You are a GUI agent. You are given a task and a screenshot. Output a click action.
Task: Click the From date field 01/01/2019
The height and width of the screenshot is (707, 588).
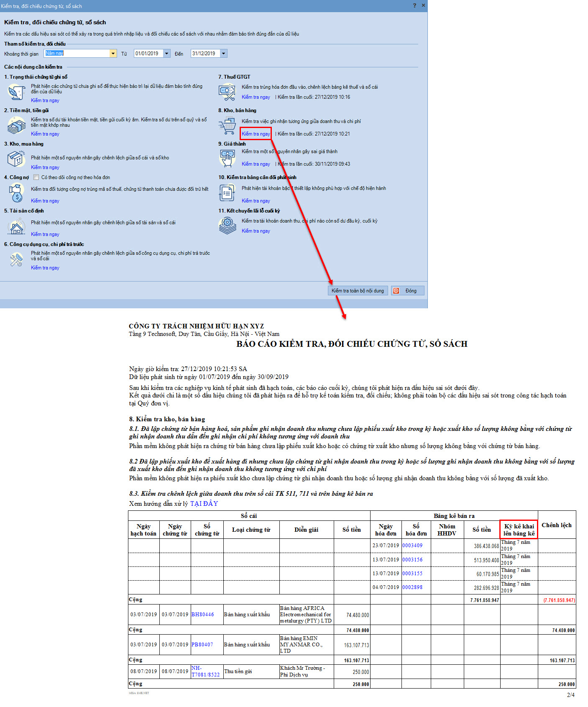coord(148,54)
